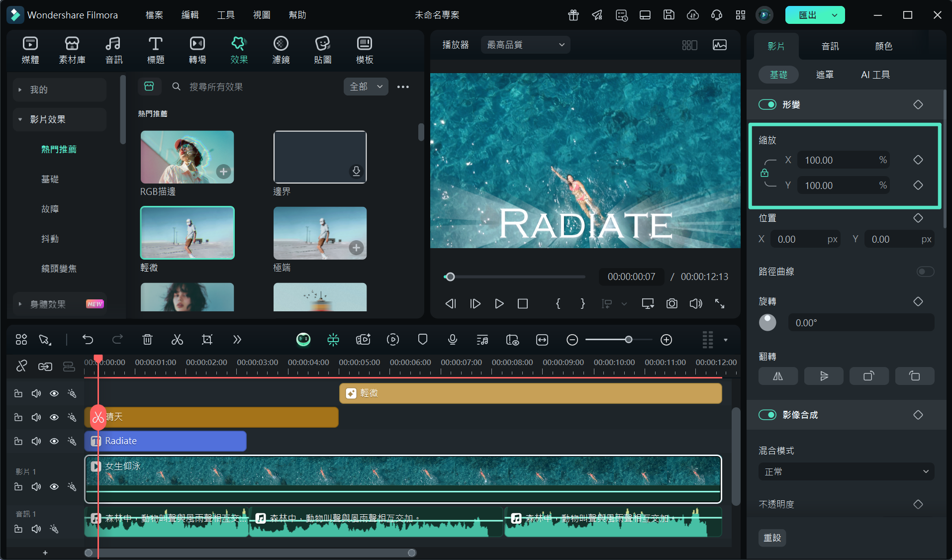Switch to the 音訊 properties tab

click(x=830, y=46)
